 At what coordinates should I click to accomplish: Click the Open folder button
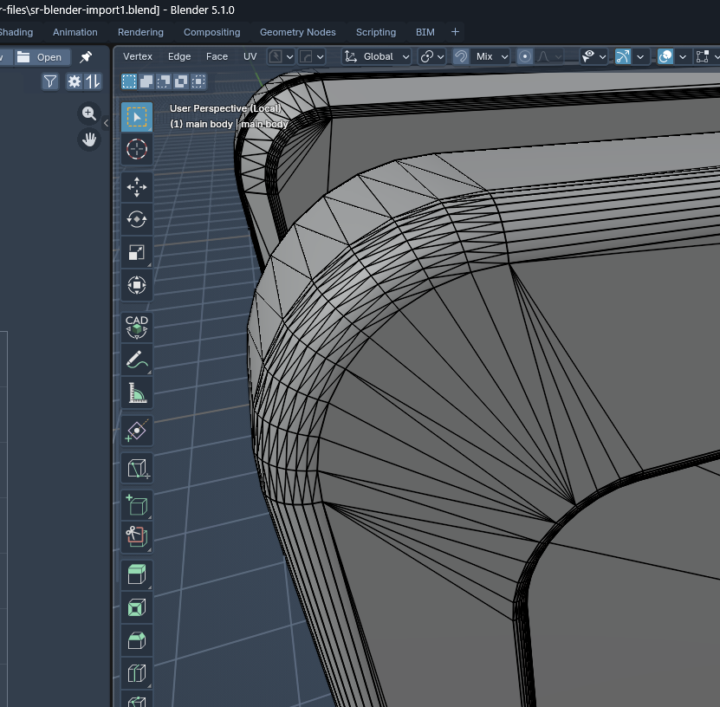pos(42,57)
